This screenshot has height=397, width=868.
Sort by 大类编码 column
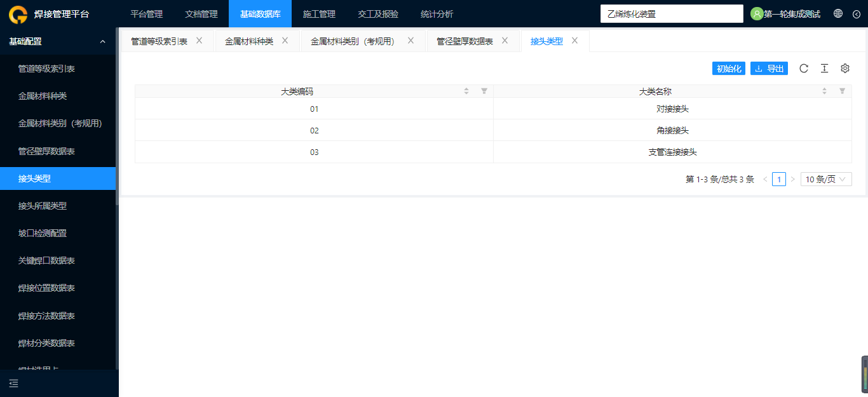coord(466,91)
